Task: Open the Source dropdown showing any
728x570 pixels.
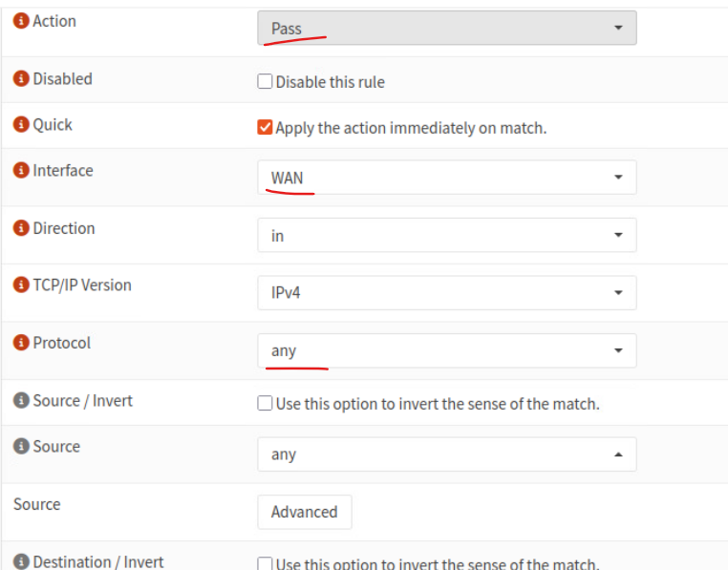Action: pos(447,454)
